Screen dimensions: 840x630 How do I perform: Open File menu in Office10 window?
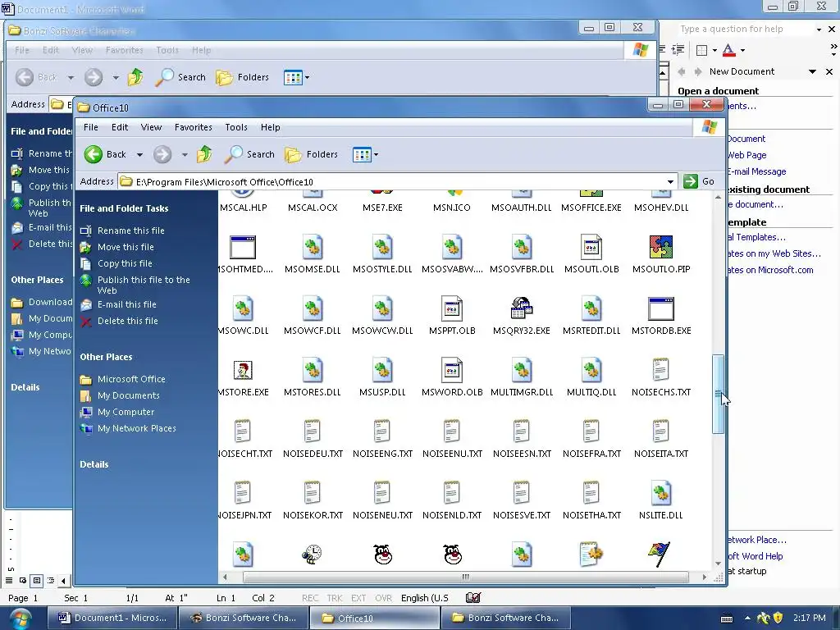[91, 127]
